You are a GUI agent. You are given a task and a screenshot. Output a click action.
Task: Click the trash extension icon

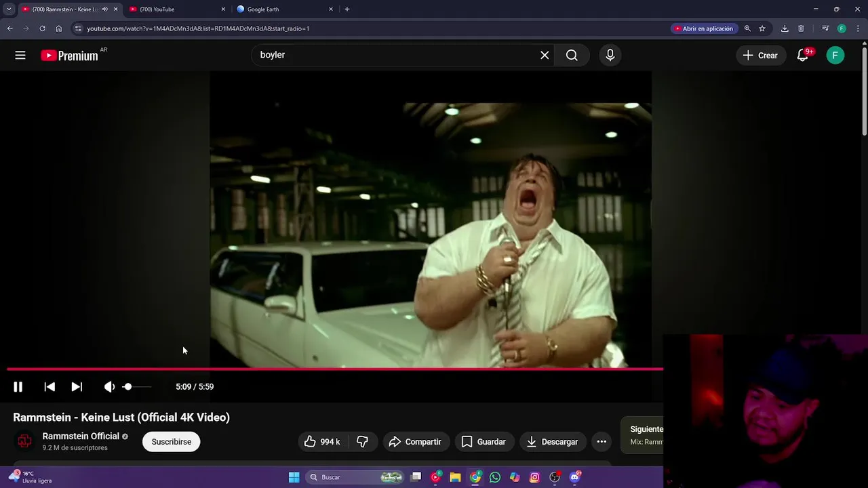click(x=801, y=28)
